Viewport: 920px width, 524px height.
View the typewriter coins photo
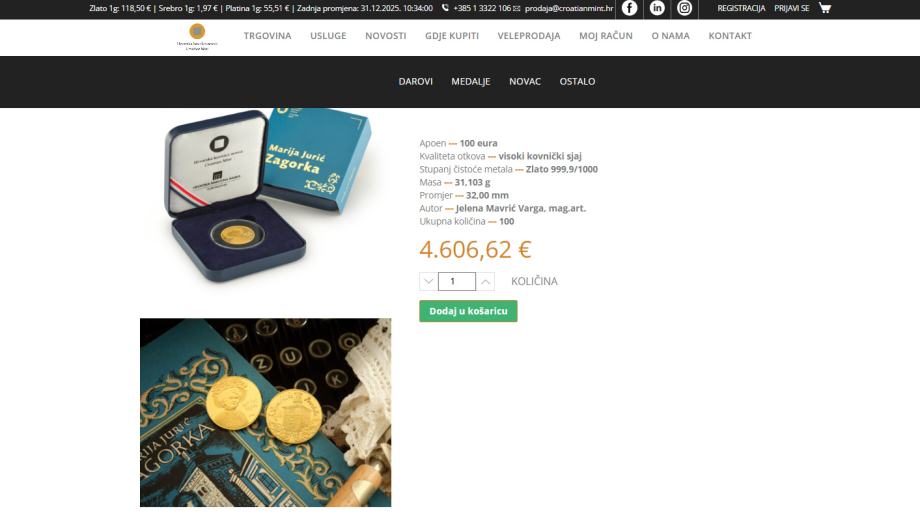point(265,413)
